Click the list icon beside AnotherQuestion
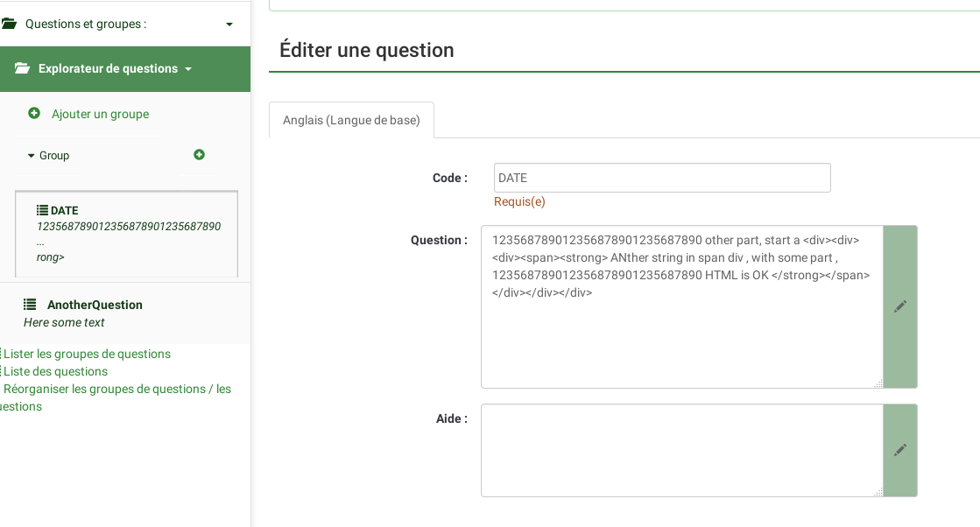This screenshot has height=527, width=980. (30, 305)
